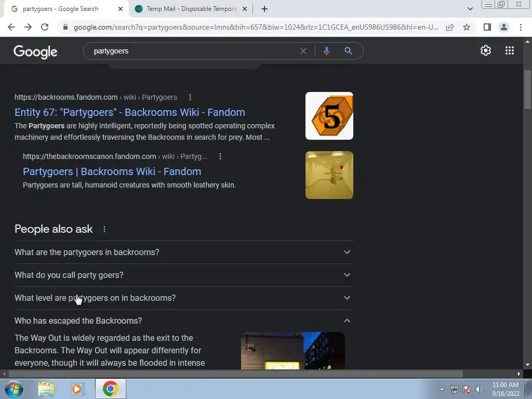Collapse 'Who has escaped the Backrooms?'
532x399 pixels.
pos(183,321)
